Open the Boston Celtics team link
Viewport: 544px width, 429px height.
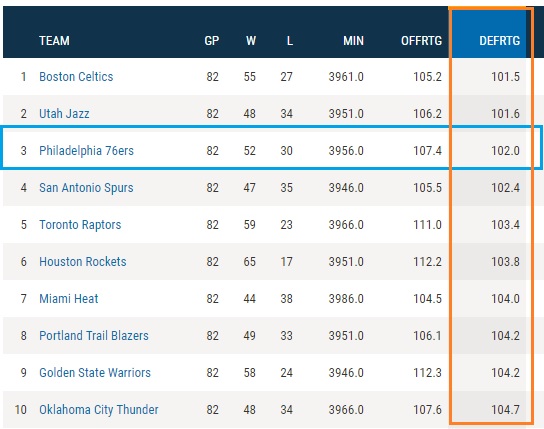(x=76, y=77)
